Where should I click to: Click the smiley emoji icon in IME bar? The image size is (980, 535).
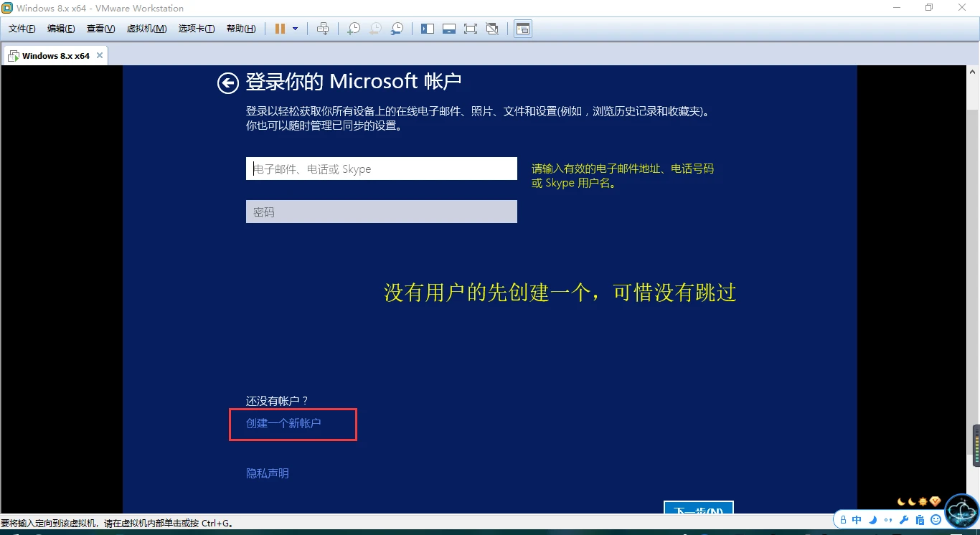point(936,520)
